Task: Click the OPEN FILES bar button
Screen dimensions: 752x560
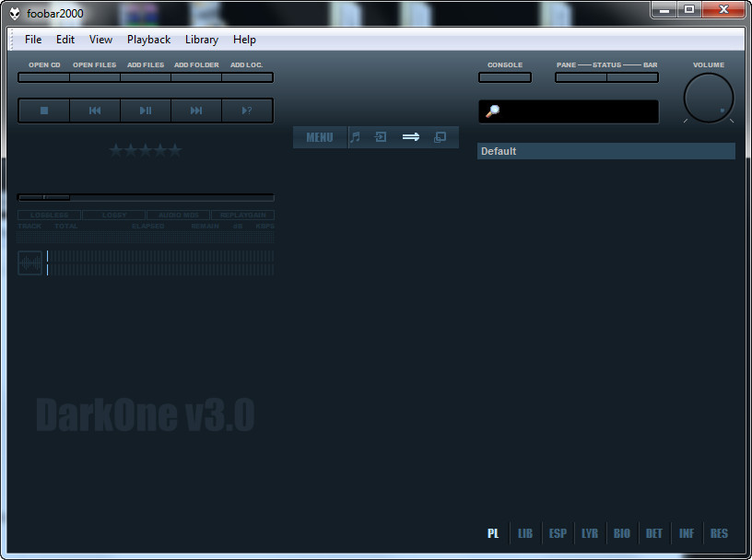Action: (x=95, y=77)
